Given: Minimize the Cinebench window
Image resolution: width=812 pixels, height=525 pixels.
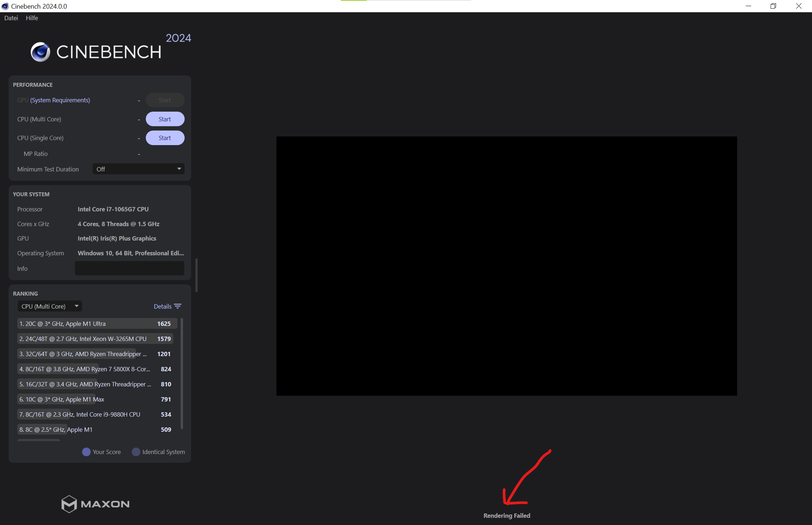Looking at the screenshot, I should tap(748, 6).
